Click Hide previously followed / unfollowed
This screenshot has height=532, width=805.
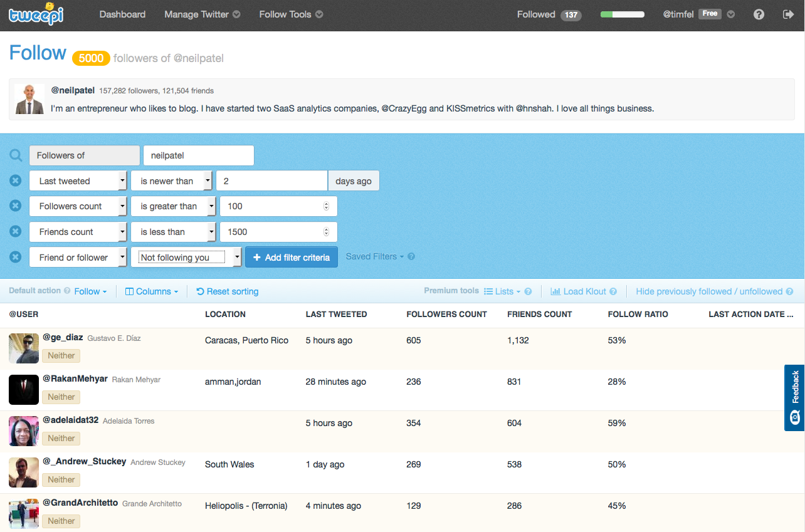709,291
